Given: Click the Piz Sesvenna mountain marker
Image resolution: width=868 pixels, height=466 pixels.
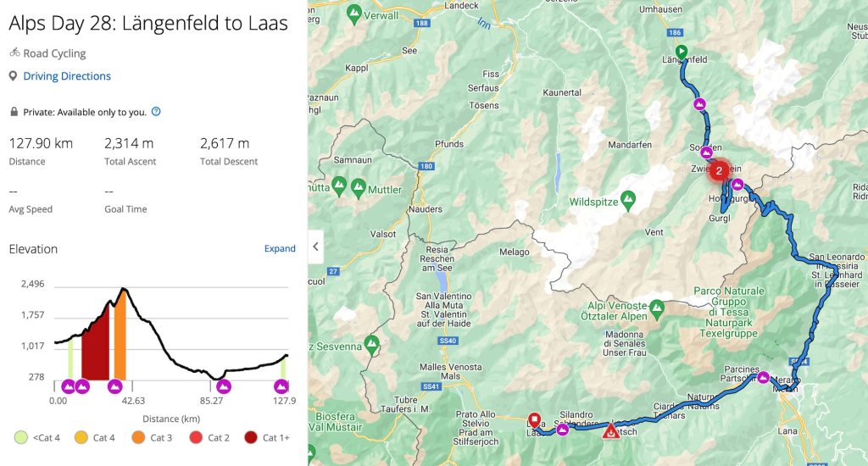Looking at the screenshot, I should pos(370,346).
